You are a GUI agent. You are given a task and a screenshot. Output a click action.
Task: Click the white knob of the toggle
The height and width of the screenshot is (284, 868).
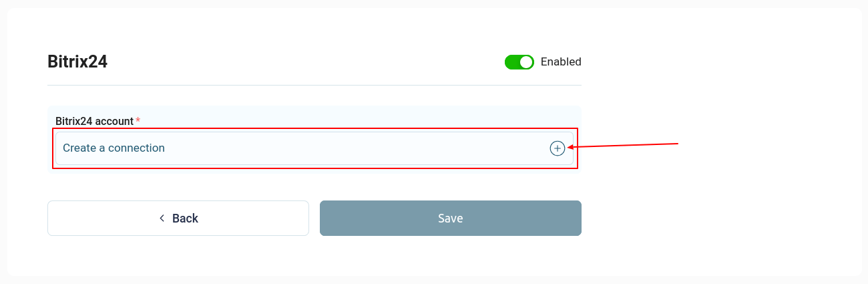pos(526,62)
